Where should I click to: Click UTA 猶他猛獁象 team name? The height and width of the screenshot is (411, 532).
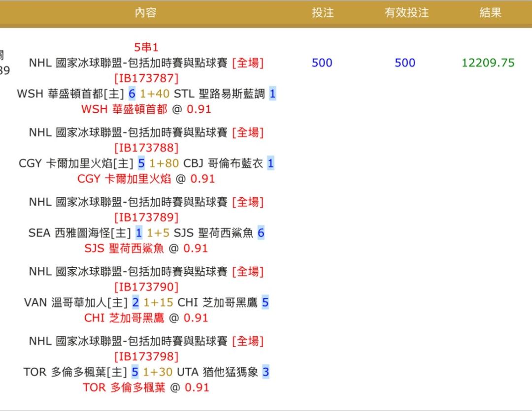coord(218,372)
